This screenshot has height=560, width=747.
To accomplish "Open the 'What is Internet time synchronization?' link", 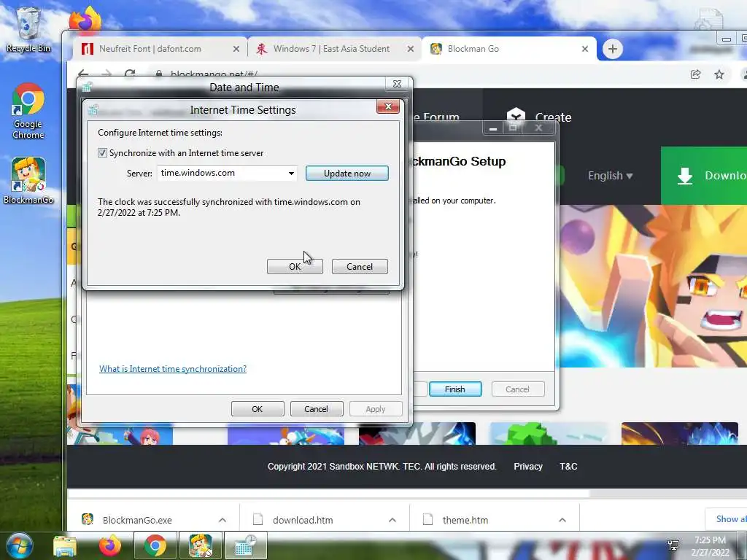I will [x=173, y=368].
